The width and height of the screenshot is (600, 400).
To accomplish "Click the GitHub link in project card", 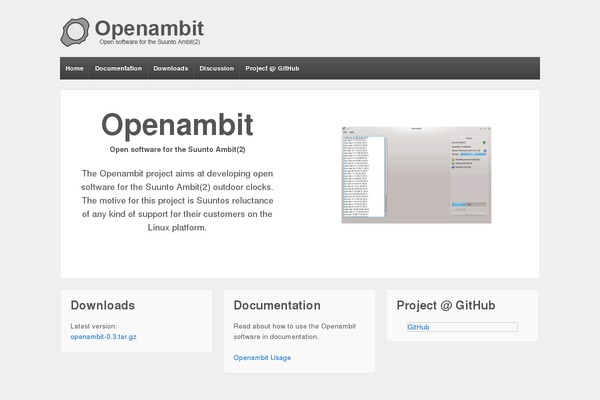I will coord(418,327).
